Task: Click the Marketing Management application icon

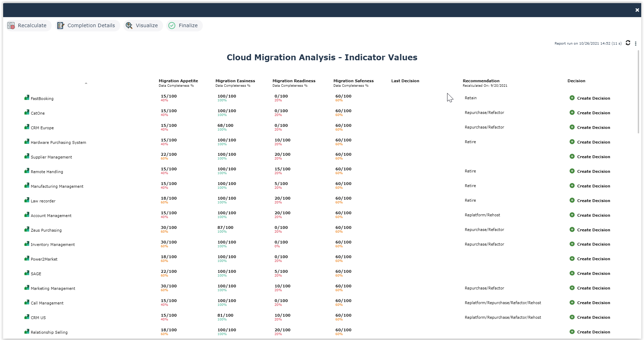Action: (x=27, y=288)
